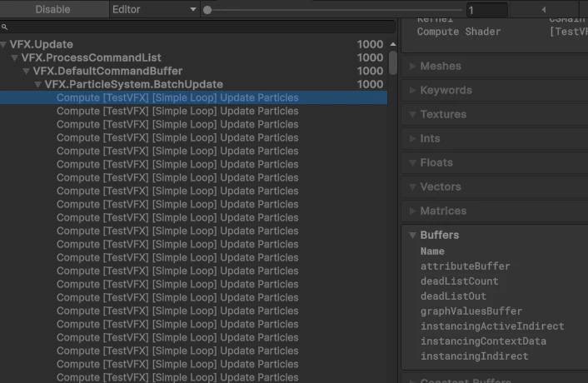Collapse VFX.ParticleSystem.BatchUpdate node
The height and width of the screenshot is (383, 588).
point(37,85)
